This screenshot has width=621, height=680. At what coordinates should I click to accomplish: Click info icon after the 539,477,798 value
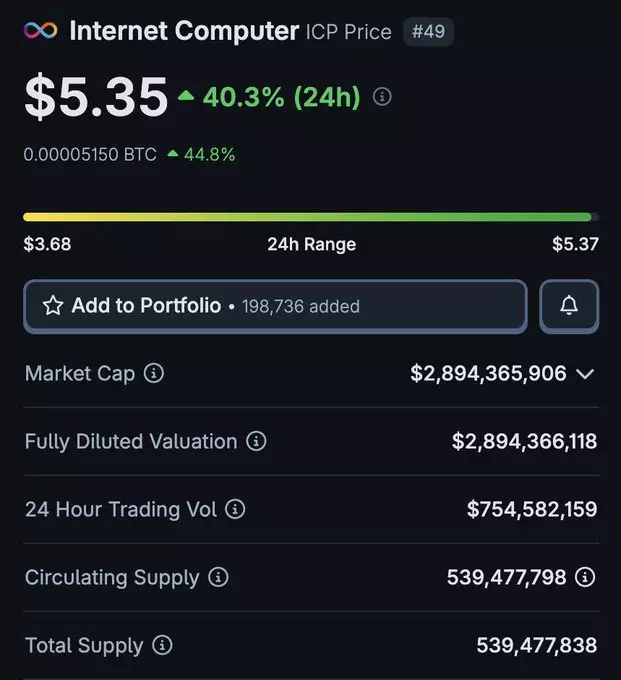(586, 577)
